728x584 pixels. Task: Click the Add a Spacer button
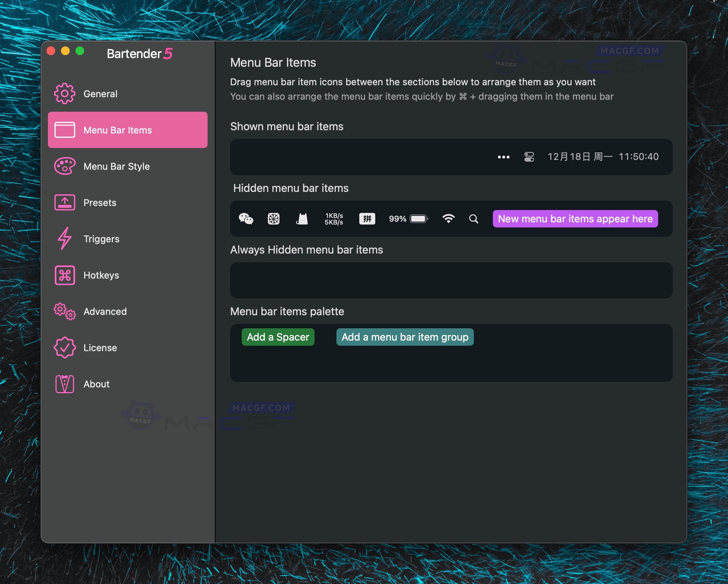click(278, 337)
